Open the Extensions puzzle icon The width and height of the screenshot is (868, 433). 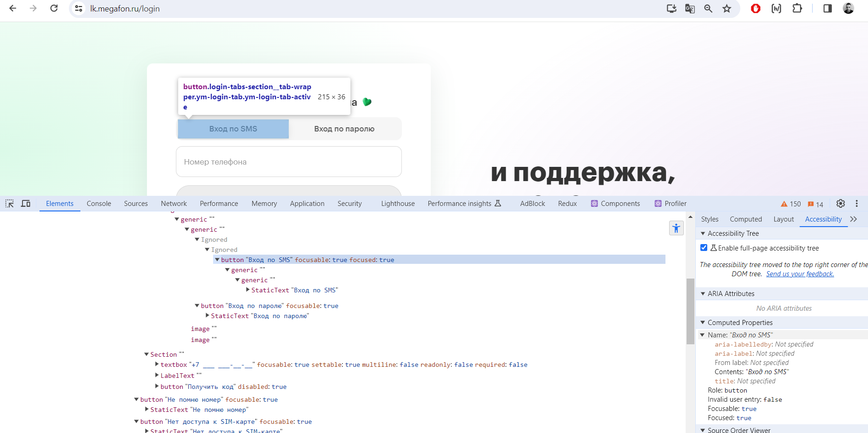797,8
